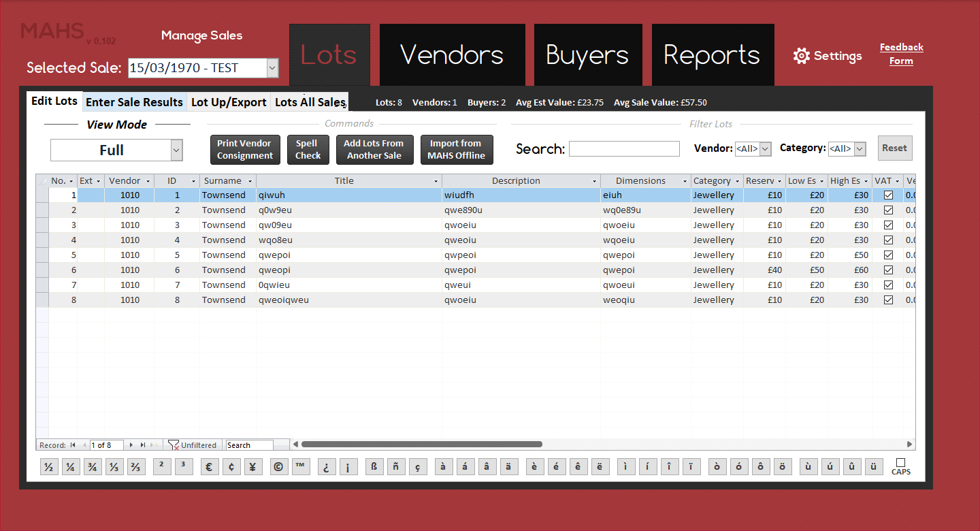Insert the é character
Screen dimensions: 980x531
click(557, 467)
